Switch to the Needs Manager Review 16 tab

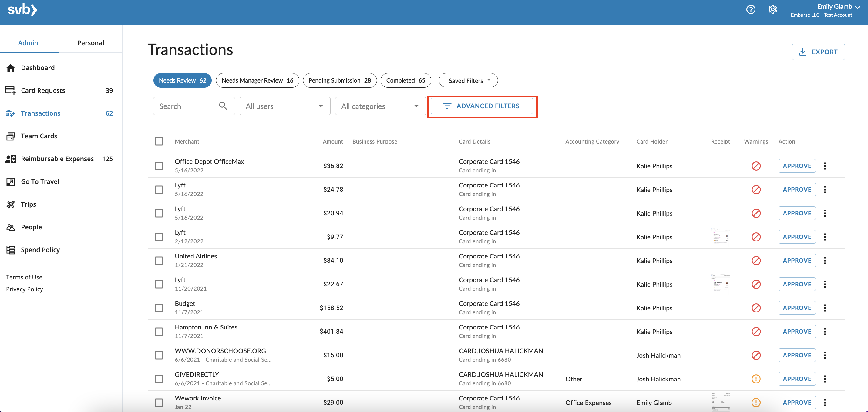257,80
